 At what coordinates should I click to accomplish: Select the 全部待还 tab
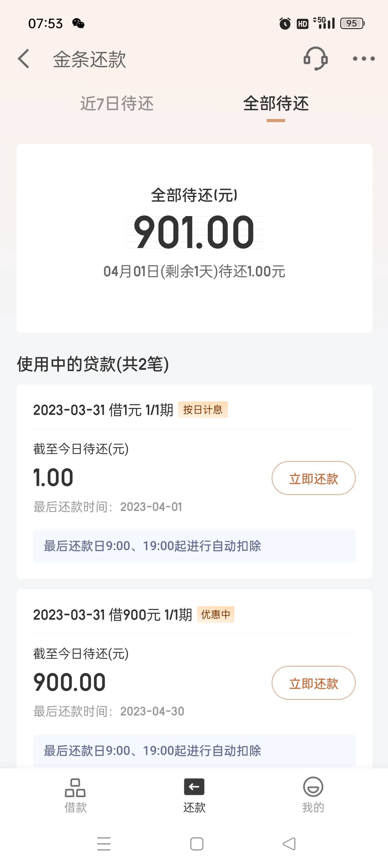[275, 103]
